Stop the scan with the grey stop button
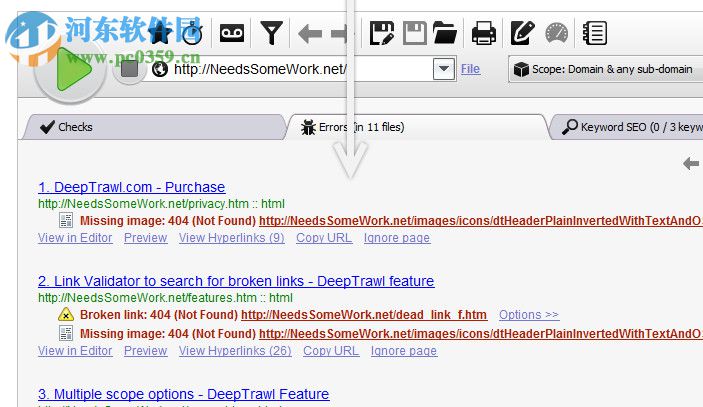Image resolution: width=703 pixels, height=407 pixels. (x=130, y=69)
